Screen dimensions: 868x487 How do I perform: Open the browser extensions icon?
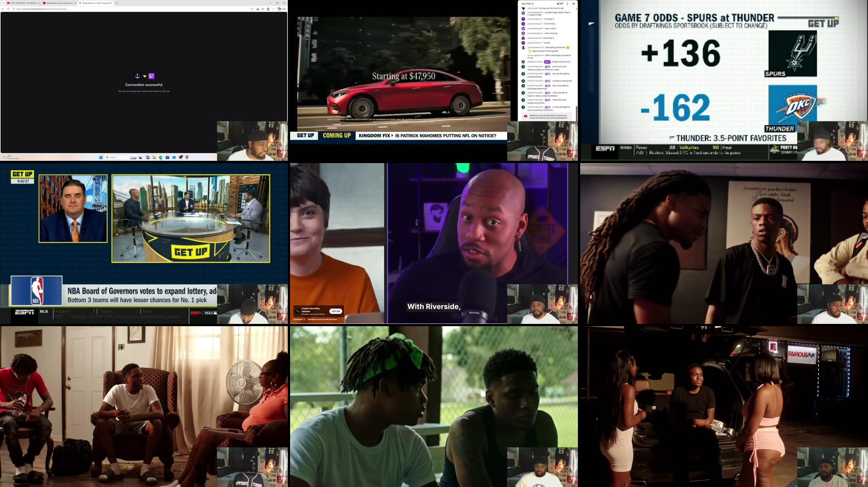tap(257, 9)
